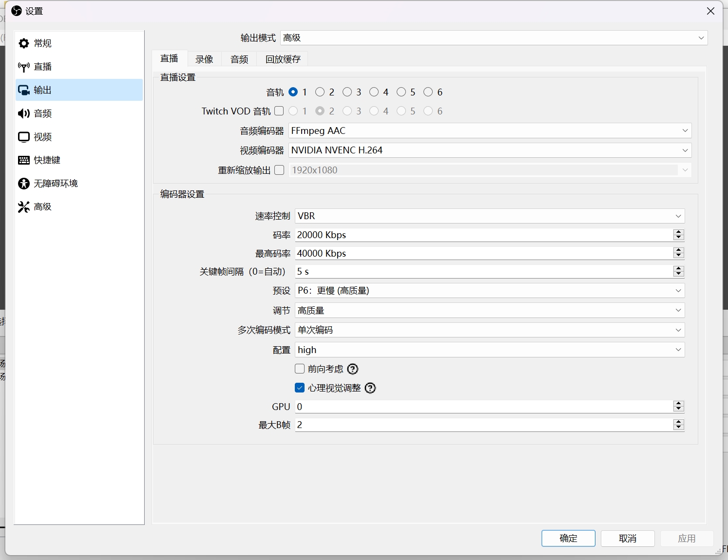Open the 无障碍环境 accessibility icon

pyautogui.click(x=23, y=184)
